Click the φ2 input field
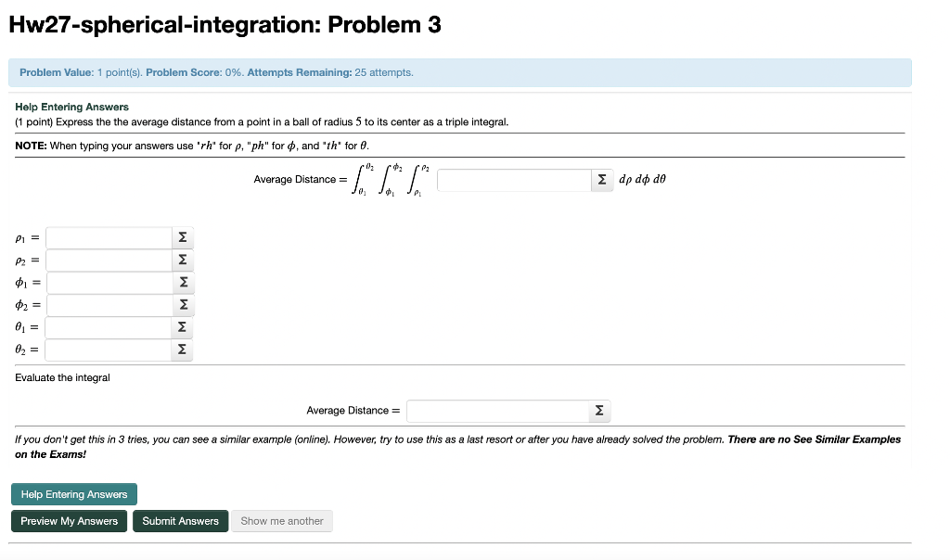Screen dimensions: 950x560 click(107, 304)
